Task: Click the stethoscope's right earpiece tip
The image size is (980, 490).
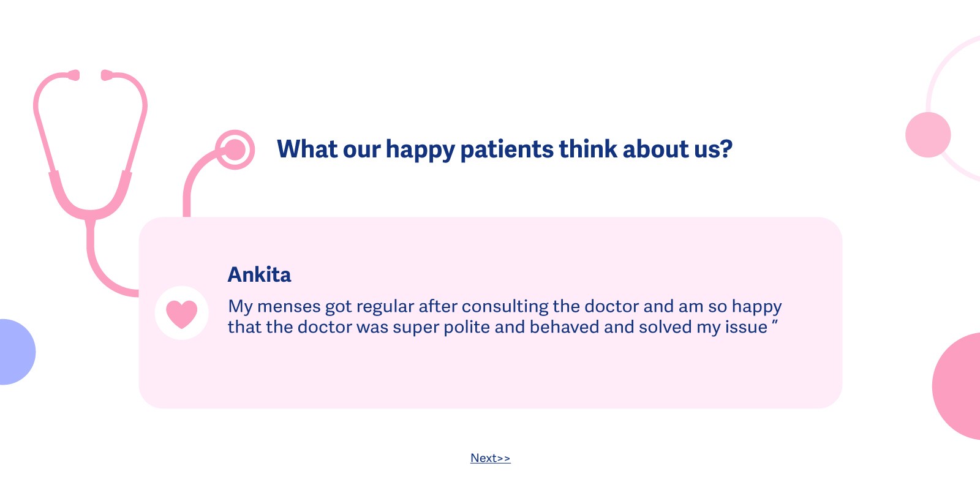Action: tap(107, 75)
